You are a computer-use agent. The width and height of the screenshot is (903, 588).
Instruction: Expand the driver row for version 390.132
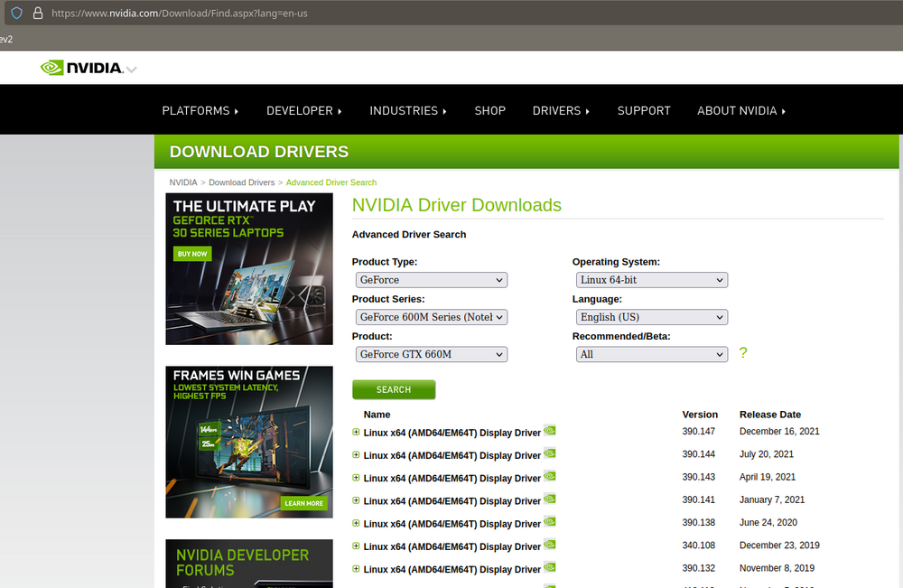tap(356, 568)
